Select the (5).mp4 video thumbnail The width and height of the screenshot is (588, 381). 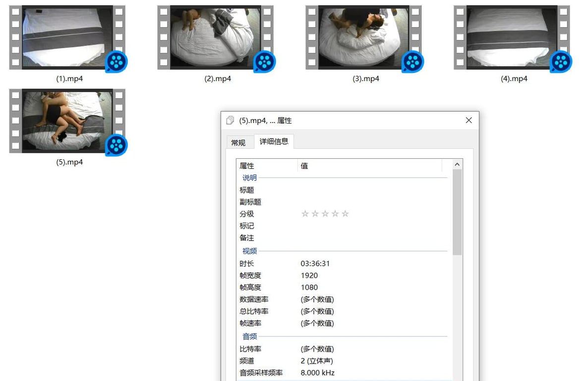point(67,121)
